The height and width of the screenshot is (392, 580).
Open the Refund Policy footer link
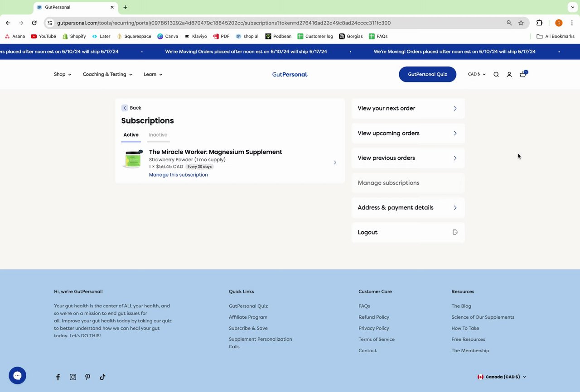point(374,317)
